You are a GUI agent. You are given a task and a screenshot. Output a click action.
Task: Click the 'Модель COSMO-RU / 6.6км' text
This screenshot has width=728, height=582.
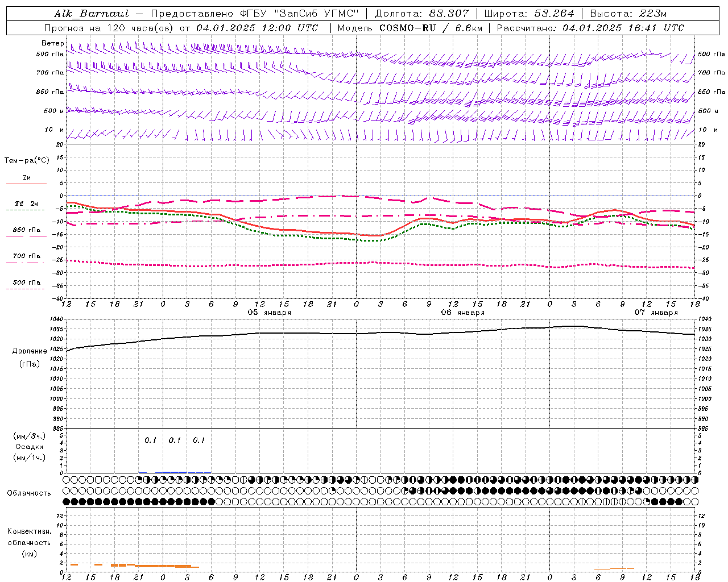[x=409, y=28]
